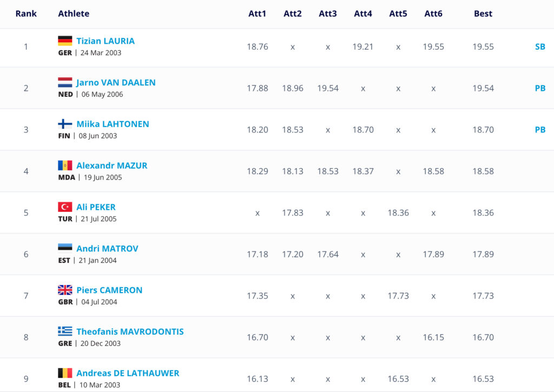Click the Great Britain flag icon
Screen dimensions: 554x392
click(65, 290)
